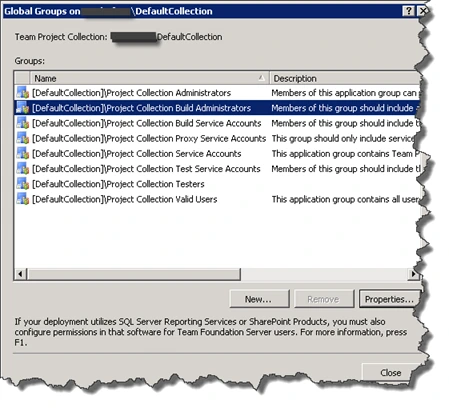Click description of Test Service Accounts row
The width and height of the screenshot is (449, 408).
click(x=346, y=169)
